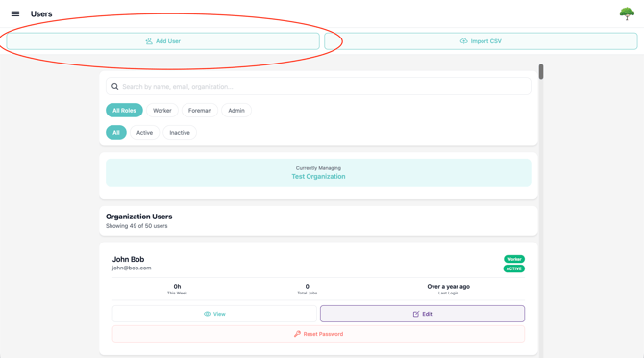Viewport: 644px width, 358px height.
Task: Filter users by Foreman role
Action: [200, 110]
